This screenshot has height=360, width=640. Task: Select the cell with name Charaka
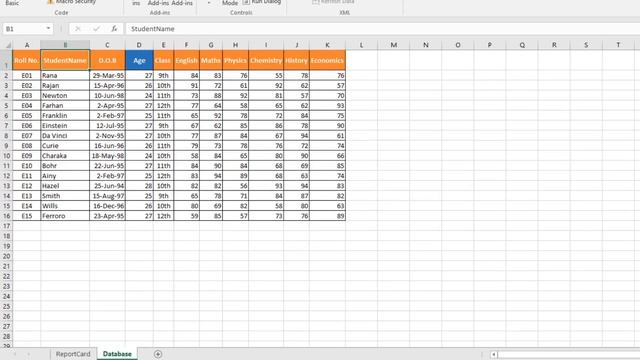click(x=65, y=156)
